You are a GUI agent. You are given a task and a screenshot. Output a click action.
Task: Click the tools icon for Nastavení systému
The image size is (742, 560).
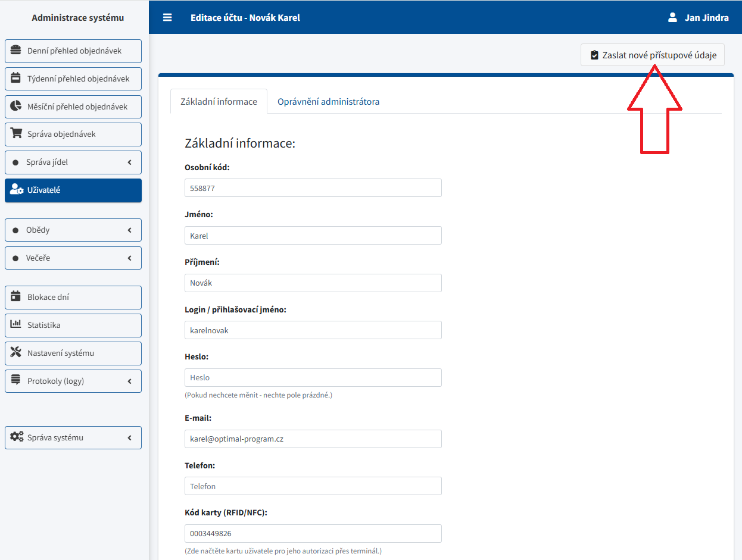click(16, 353)
